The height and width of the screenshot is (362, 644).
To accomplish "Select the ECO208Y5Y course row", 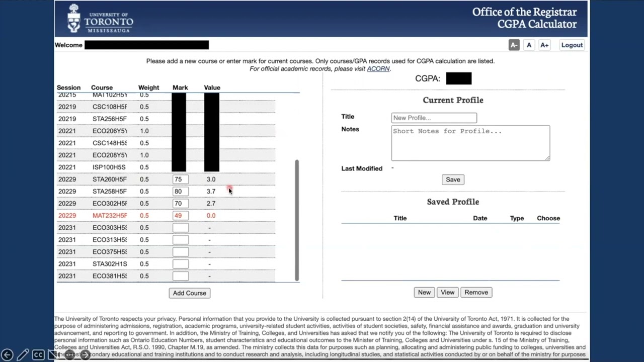I will 166,155.
